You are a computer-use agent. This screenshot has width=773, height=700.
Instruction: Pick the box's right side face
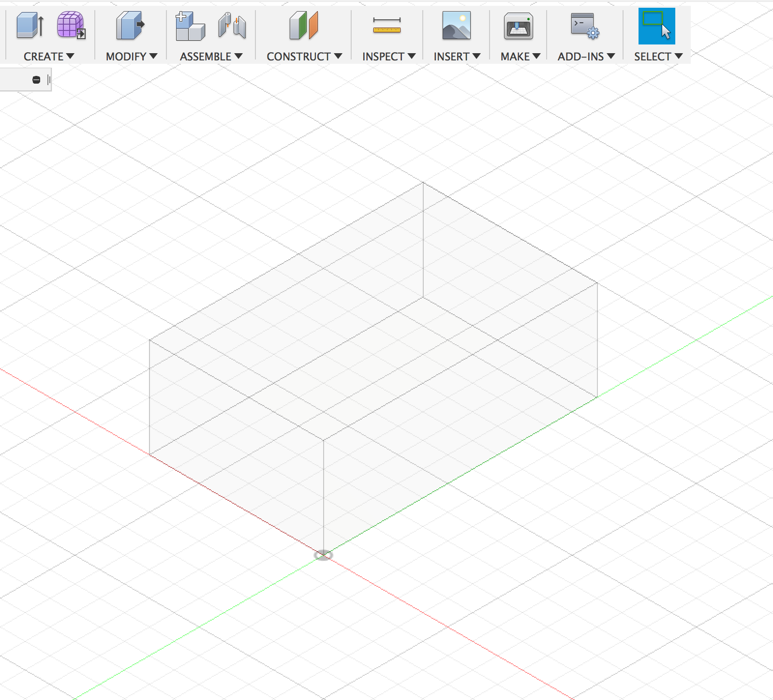461,418
